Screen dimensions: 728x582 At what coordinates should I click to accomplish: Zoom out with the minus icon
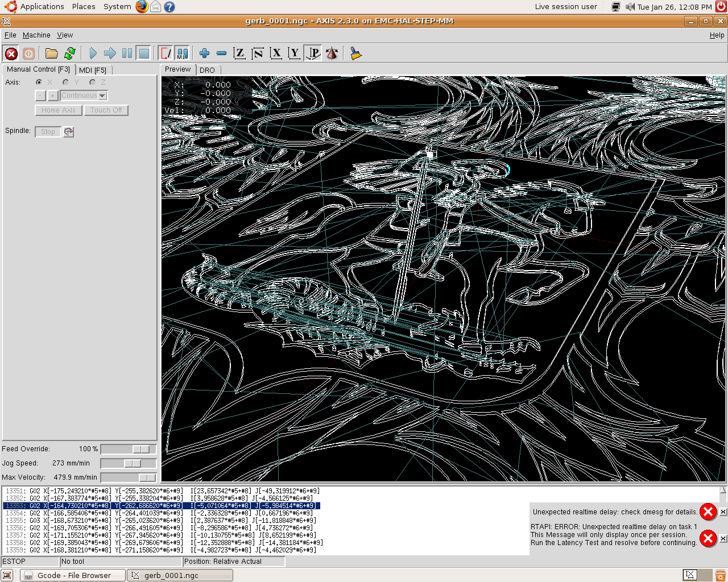[222, 53]
